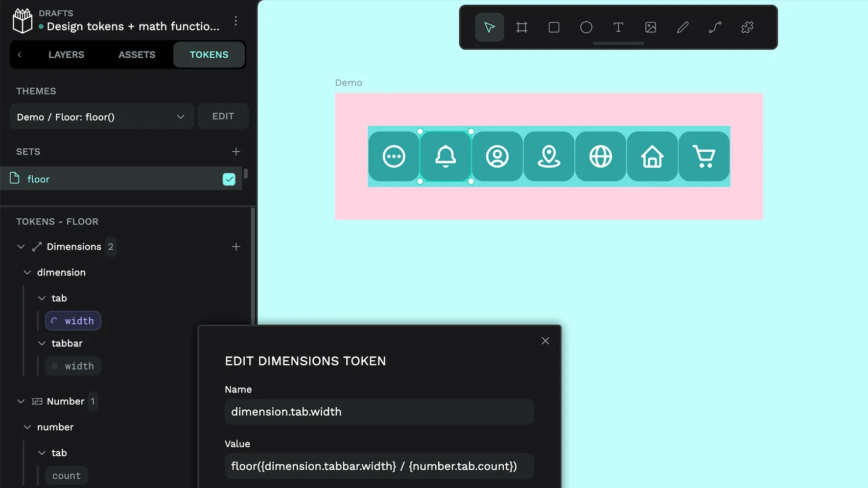Click the floor set file icon
868x488 pixels.
pyautogui.click(x=15, y=178)
